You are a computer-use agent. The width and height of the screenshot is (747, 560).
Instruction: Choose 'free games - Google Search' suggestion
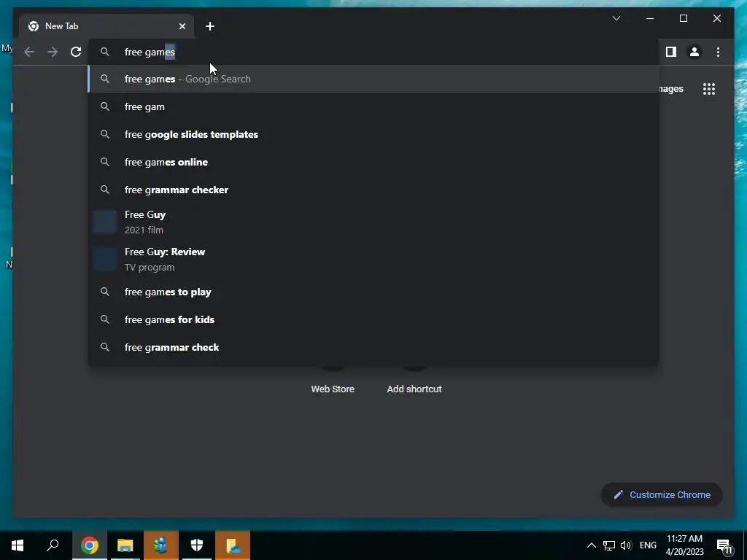[374, 79]
